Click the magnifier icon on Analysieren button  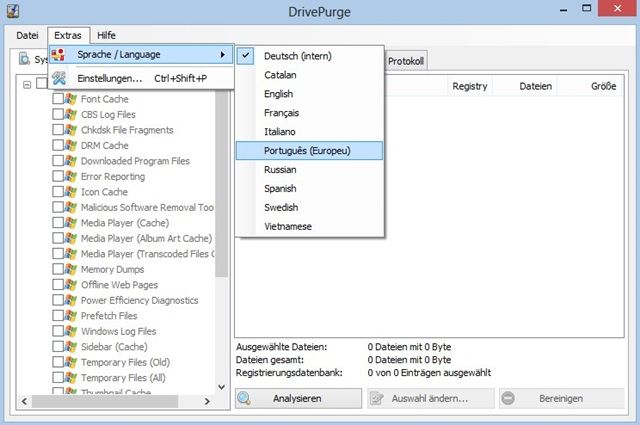pos(244,398)
